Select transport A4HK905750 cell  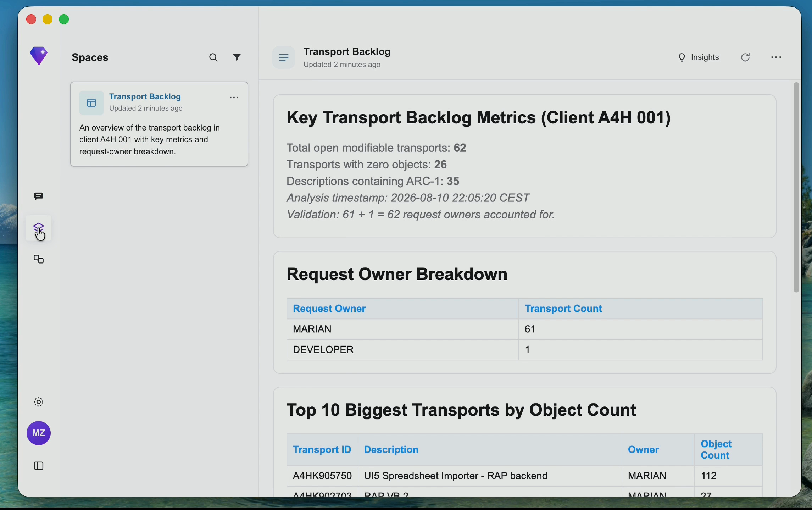(322, 476)
